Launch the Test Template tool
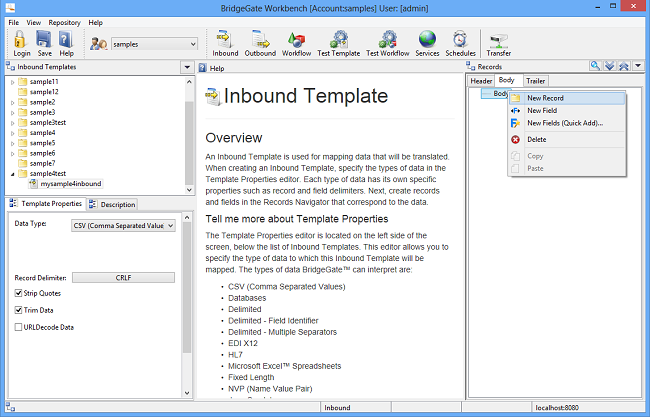Screen dimensions: 650x417 click(339, 40)
